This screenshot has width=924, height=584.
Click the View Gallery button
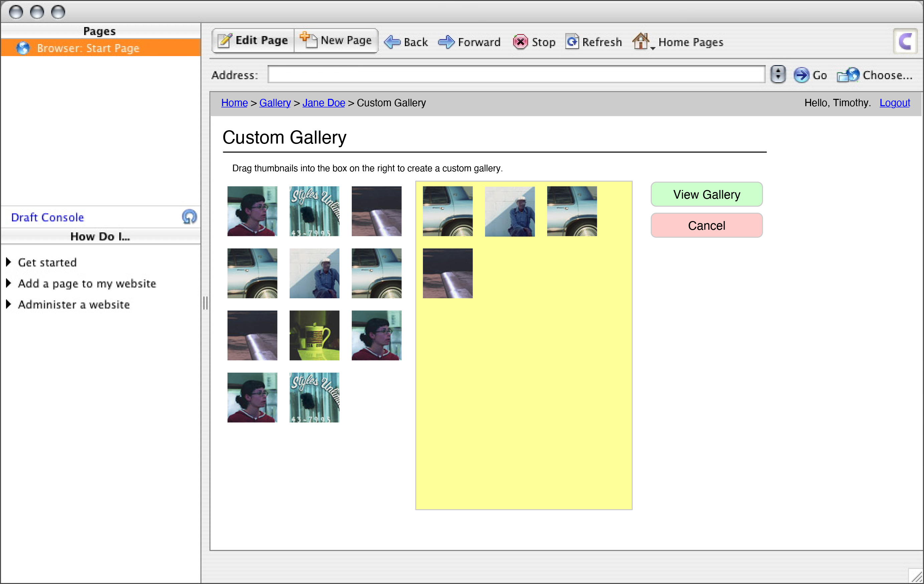point(707,194)
